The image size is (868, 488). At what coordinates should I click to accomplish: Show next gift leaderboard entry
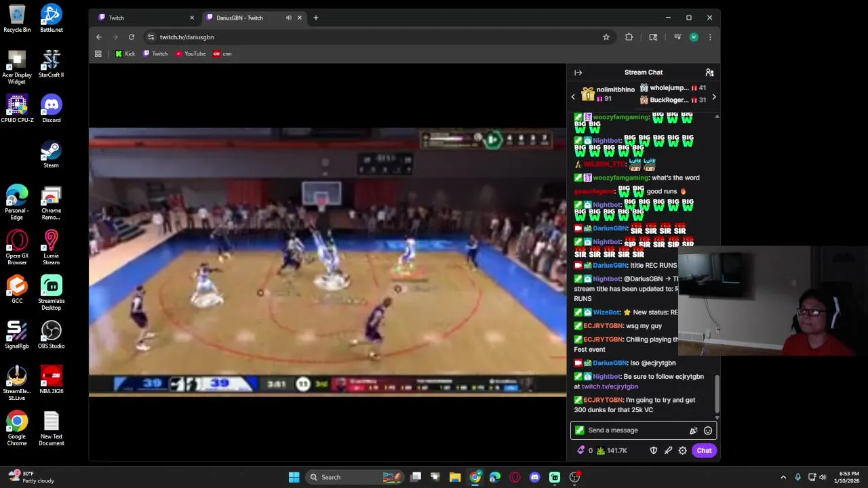coord(713,97)
